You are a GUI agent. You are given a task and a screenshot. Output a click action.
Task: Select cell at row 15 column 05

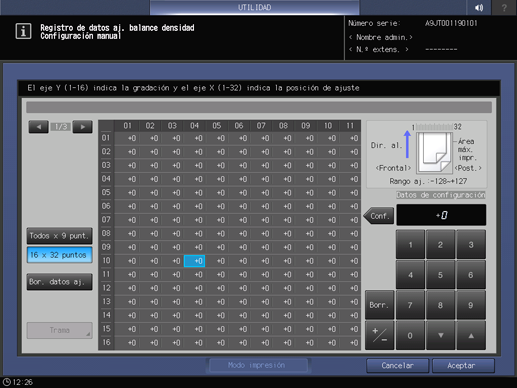coord(217,329)
